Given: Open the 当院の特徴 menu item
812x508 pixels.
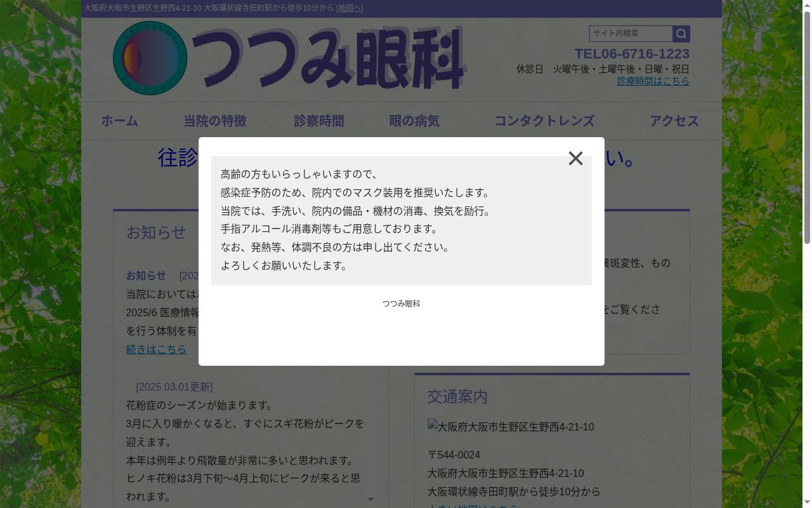Looking at the screenshot, I should click(x=215, y=121).
